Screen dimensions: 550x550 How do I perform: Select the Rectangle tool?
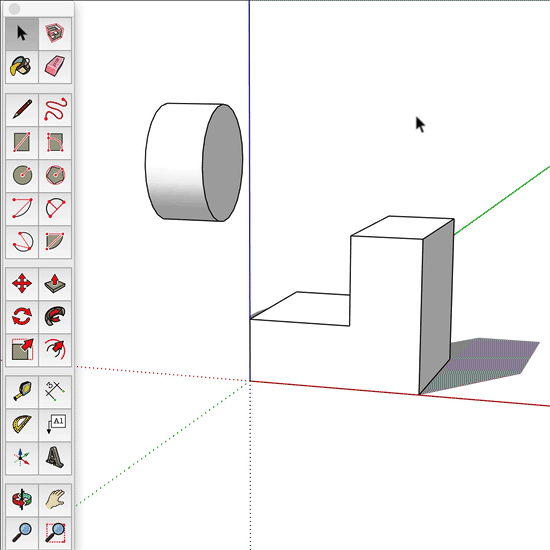click(22, 143)
